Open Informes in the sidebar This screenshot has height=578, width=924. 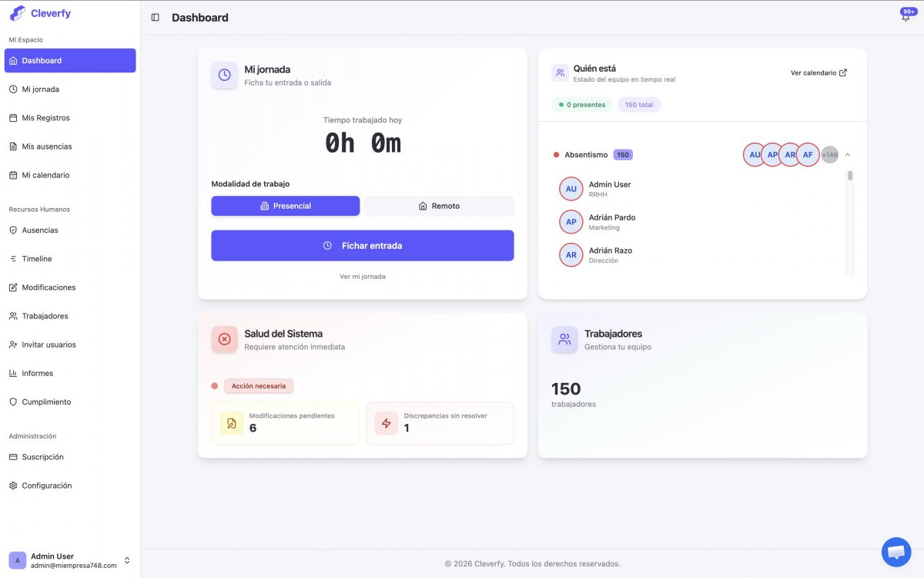pos(37,373)
